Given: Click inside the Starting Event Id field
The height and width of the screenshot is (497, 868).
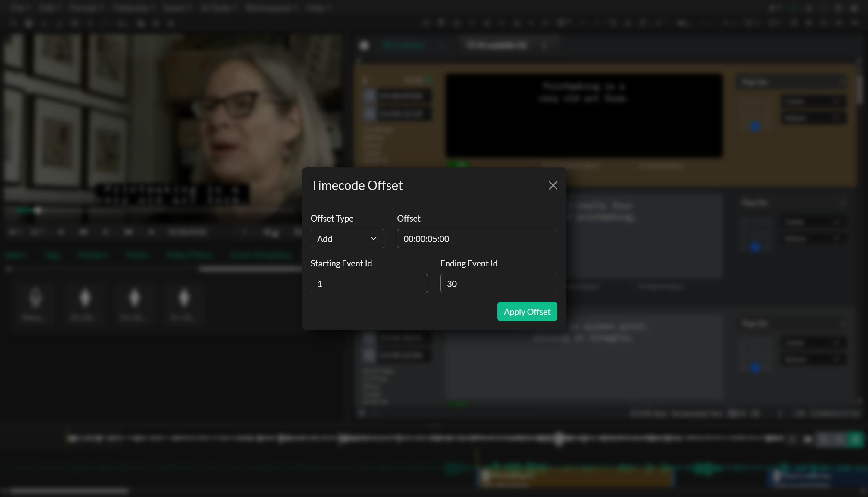Looking at the screenshot, I should [x=369, y=283].
